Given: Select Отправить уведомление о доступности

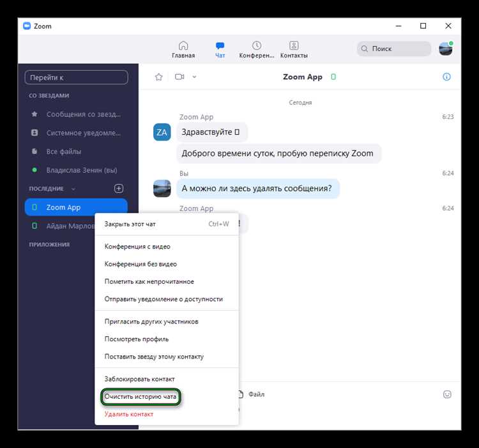Looking at the screenshot, I should [167, 299].
